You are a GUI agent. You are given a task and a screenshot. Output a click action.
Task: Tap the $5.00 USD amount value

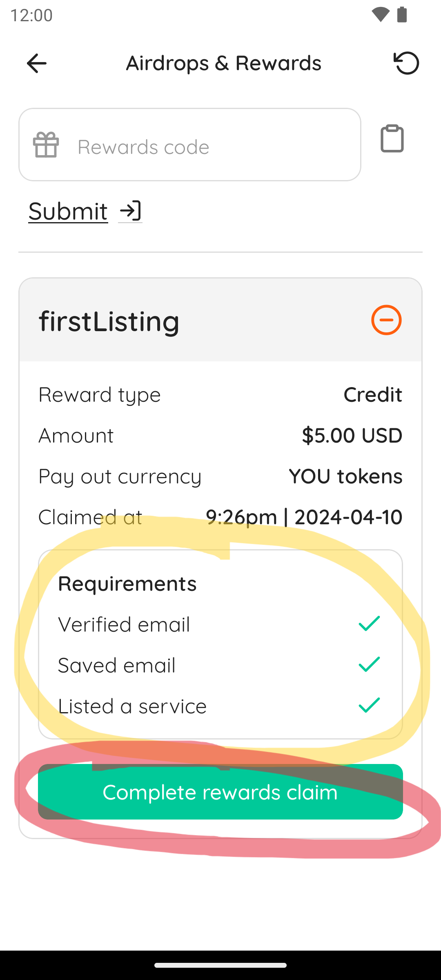tap(352, 435)
